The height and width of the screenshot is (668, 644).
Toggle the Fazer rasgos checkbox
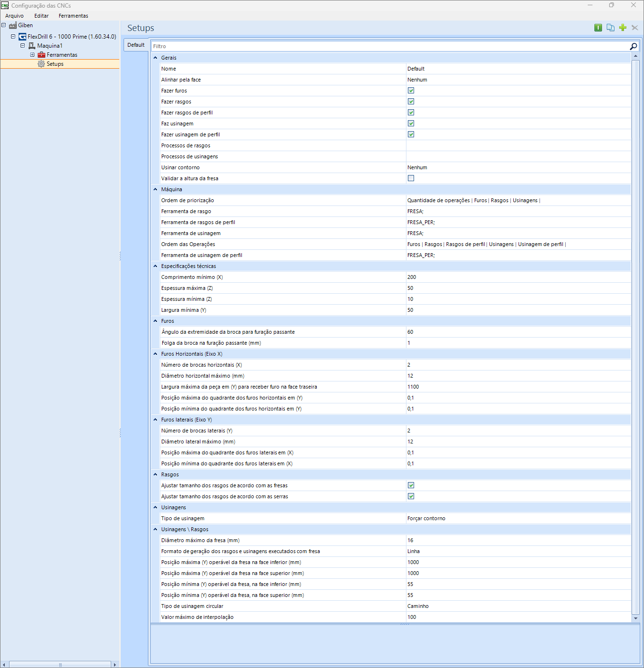(x=411, y=102)
